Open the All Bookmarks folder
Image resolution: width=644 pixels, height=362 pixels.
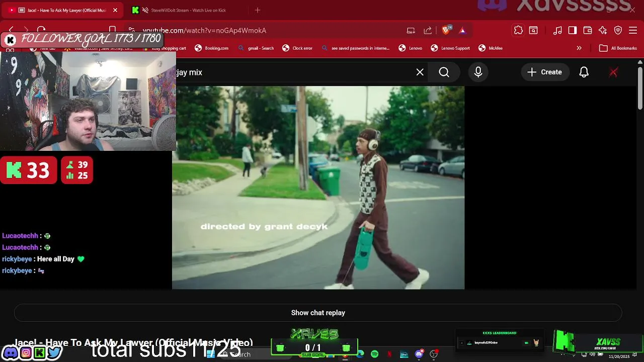coord(618,48)
